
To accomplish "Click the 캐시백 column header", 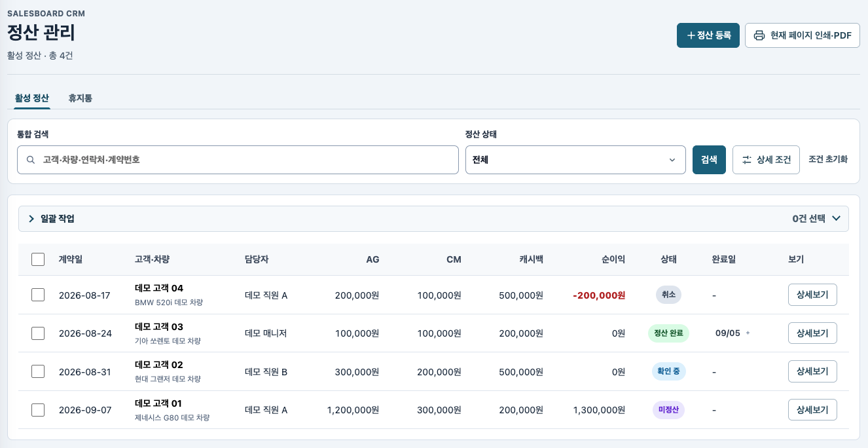I will point(531,259).
